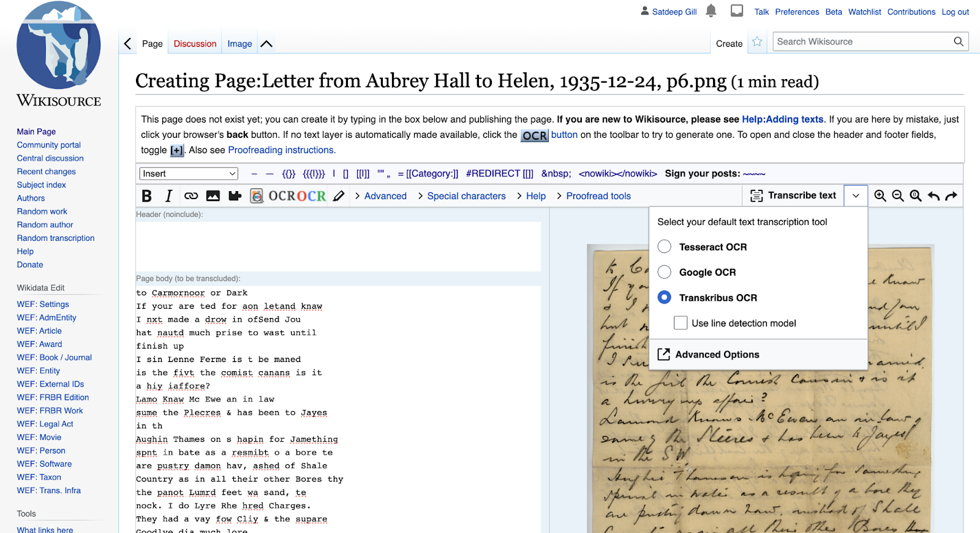Undo the last edit with the arrow
Viewport: 980px width, 533px height.
(x=933, y=195)
